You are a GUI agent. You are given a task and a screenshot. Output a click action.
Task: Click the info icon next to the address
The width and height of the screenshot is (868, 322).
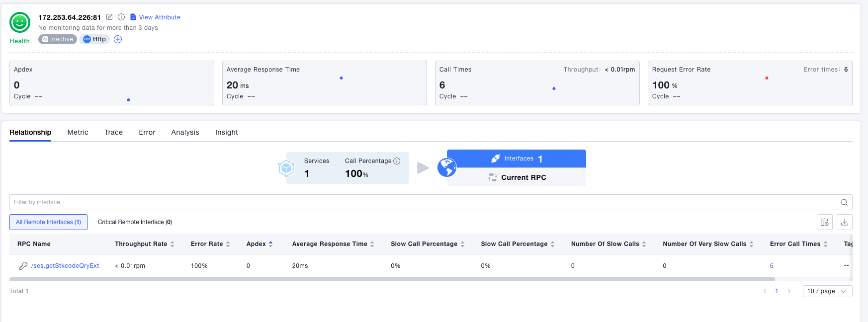pyautogui.click(x=121, y=17)
